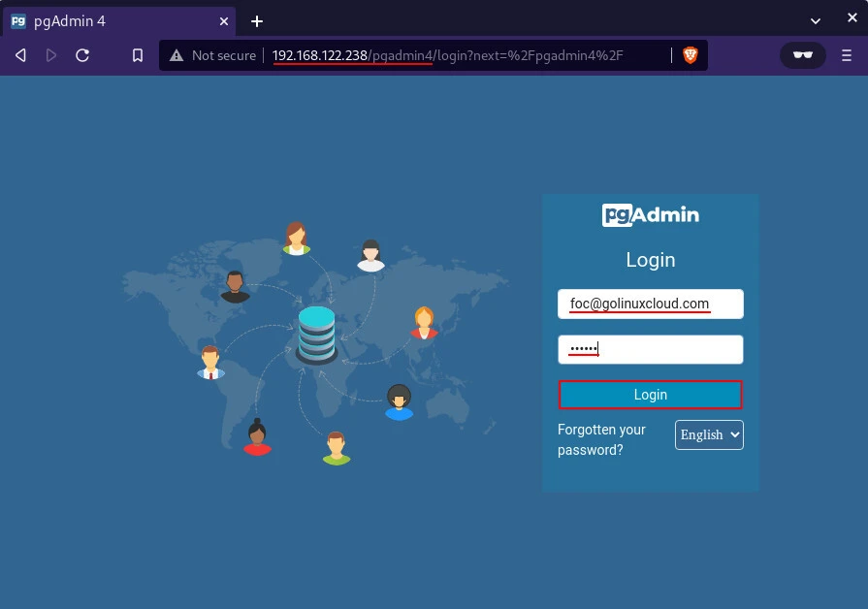
Task: Go back using the back arrow
Action: pos(20,55)
